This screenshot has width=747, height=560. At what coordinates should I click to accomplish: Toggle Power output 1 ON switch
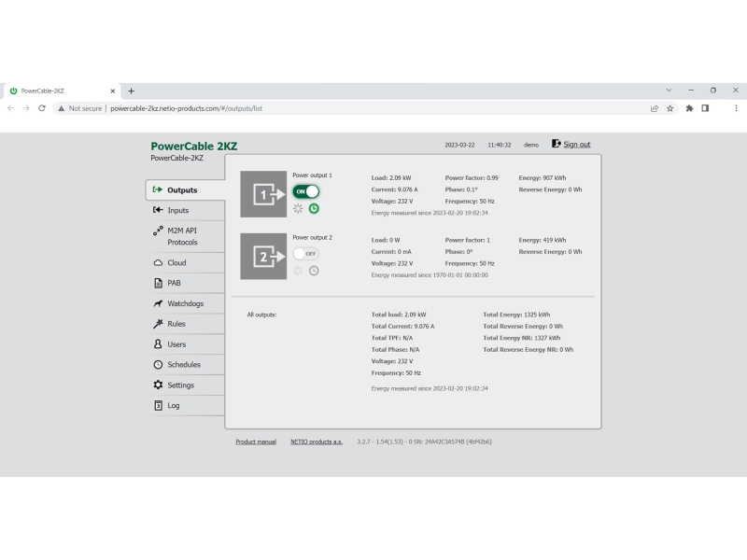click(x=306, y=191)
